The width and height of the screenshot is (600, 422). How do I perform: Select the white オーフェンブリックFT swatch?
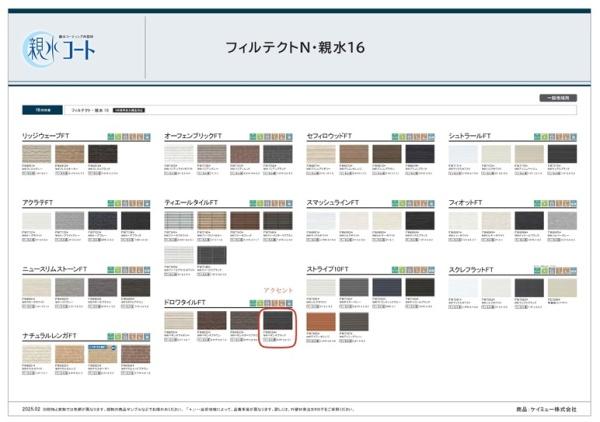[x=179, y=154]
